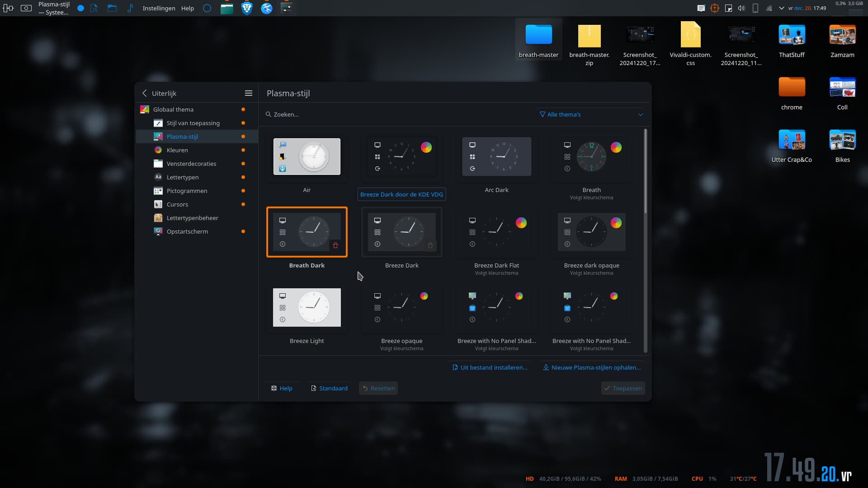The height and width of the screenshot is (488, 868).
Task: Open Opstartscherm in the sidebar
Action: 197,231
